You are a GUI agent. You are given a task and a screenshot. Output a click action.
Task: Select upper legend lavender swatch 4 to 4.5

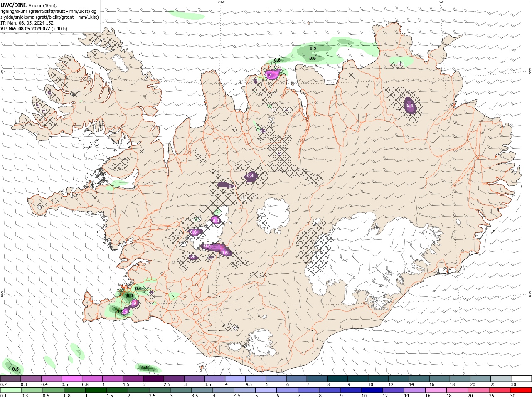point(235,379)
